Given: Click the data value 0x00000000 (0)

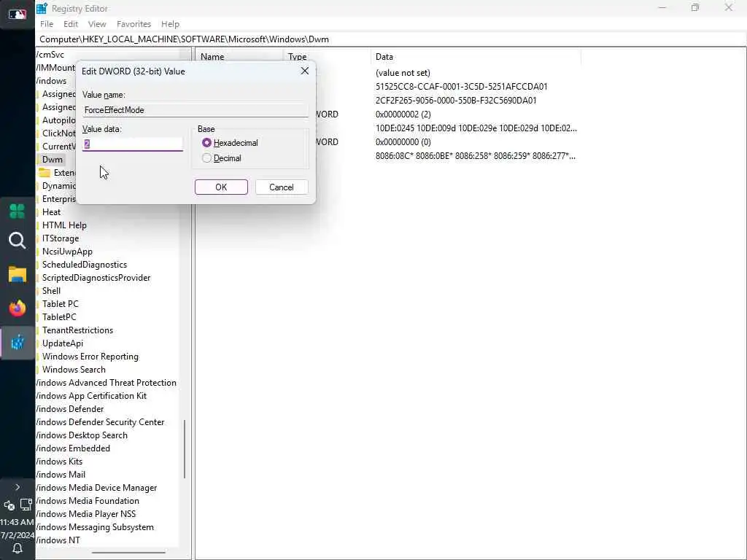Looking at the screenshot, I should (403, 142).
